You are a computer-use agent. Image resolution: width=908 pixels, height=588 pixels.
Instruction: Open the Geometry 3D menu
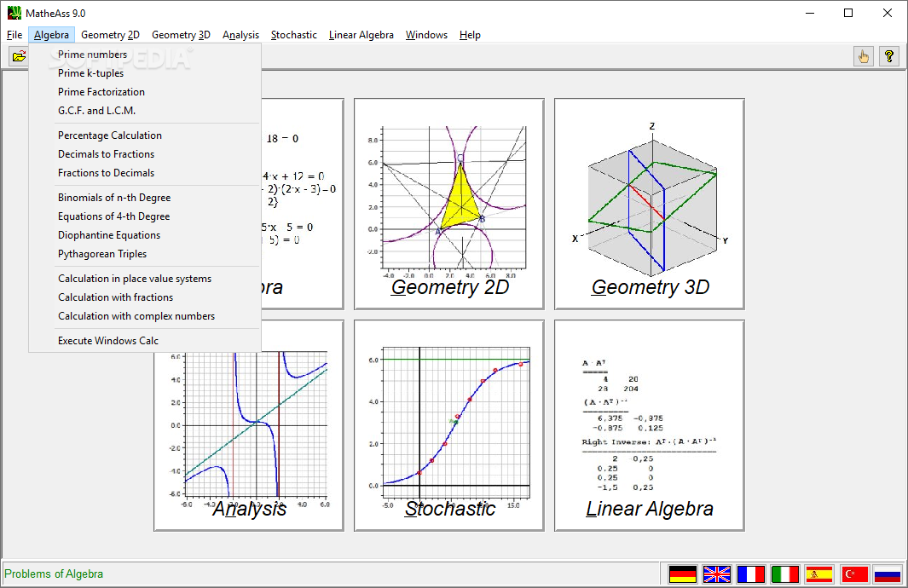coord(181,35)
